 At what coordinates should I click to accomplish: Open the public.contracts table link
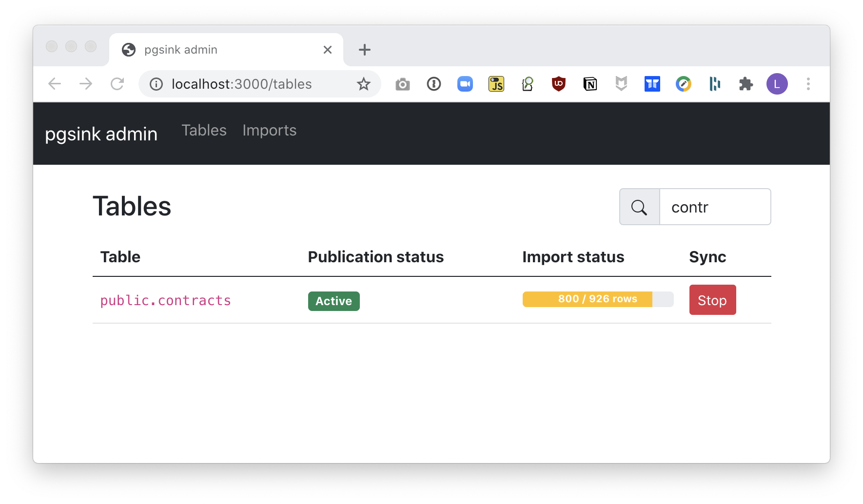coord(165,300)
